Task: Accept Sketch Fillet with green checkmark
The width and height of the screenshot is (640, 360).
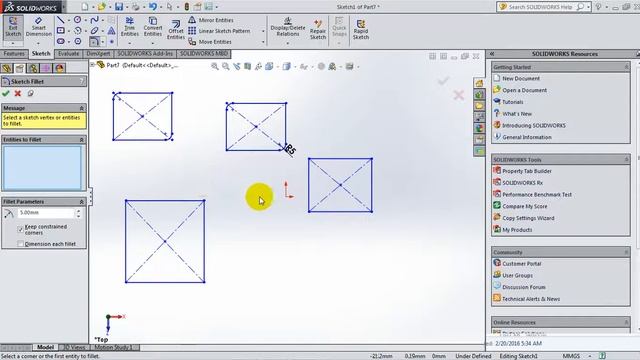Action: [6, 93]
